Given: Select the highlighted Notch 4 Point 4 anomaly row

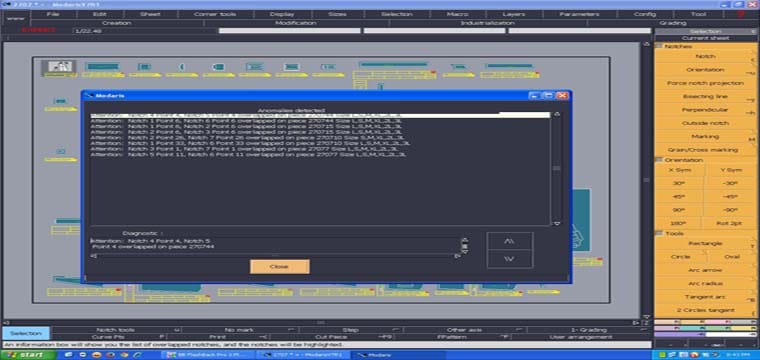Looking at the screenshot, I should click(x=320, y=115).
